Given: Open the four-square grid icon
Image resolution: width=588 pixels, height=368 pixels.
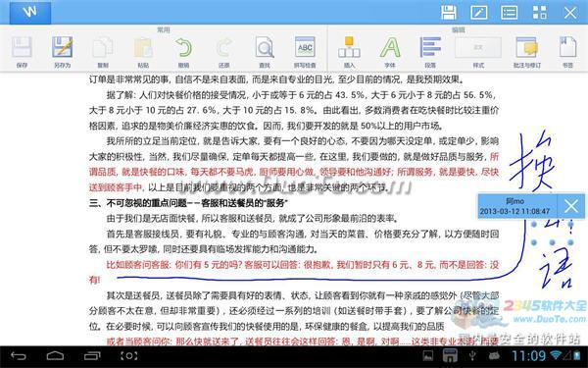Looking at the screenshot, I should [540, 13].
